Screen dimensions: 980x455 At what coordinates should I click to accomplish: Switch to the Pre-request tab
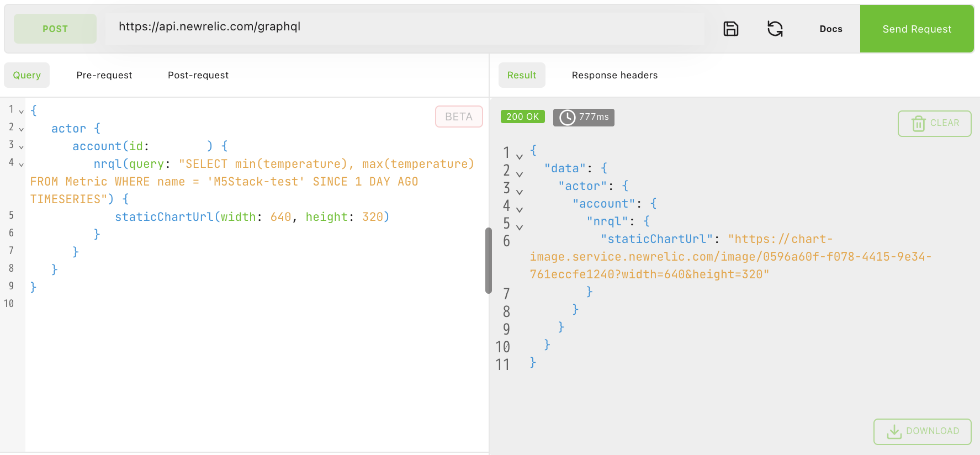pos(104,75)
